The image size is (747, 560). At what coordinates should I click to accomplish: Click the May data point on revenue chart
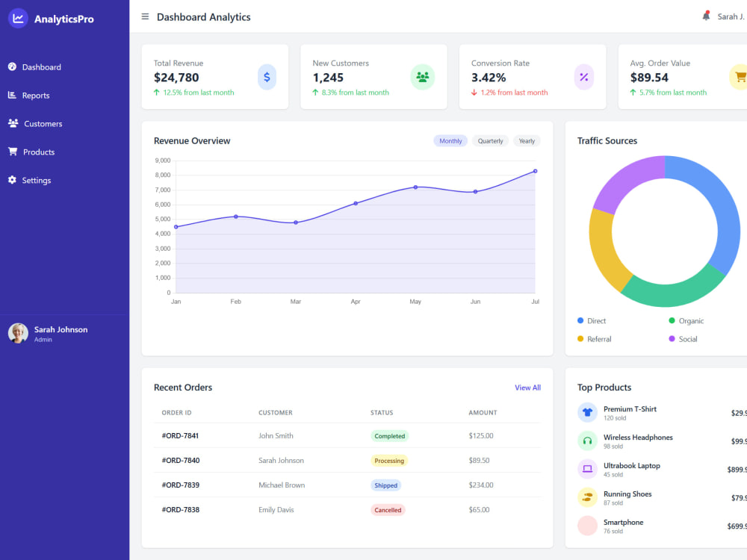pos(415,187)
